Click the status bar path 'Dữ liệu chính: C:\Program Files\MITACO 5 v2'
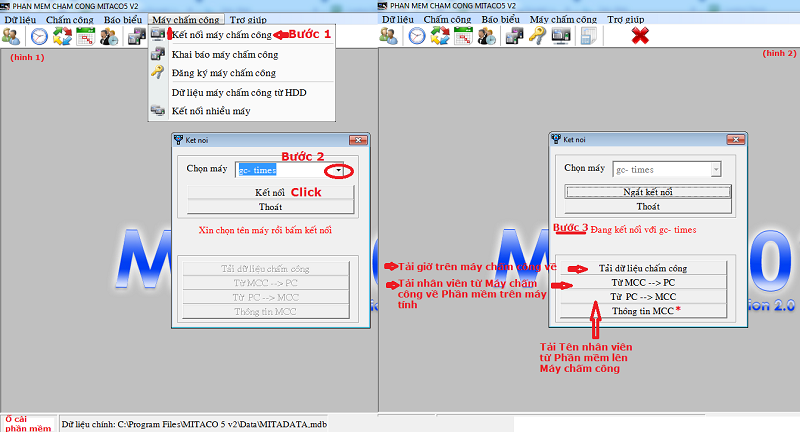800x432 pixels. coord(194,424)
